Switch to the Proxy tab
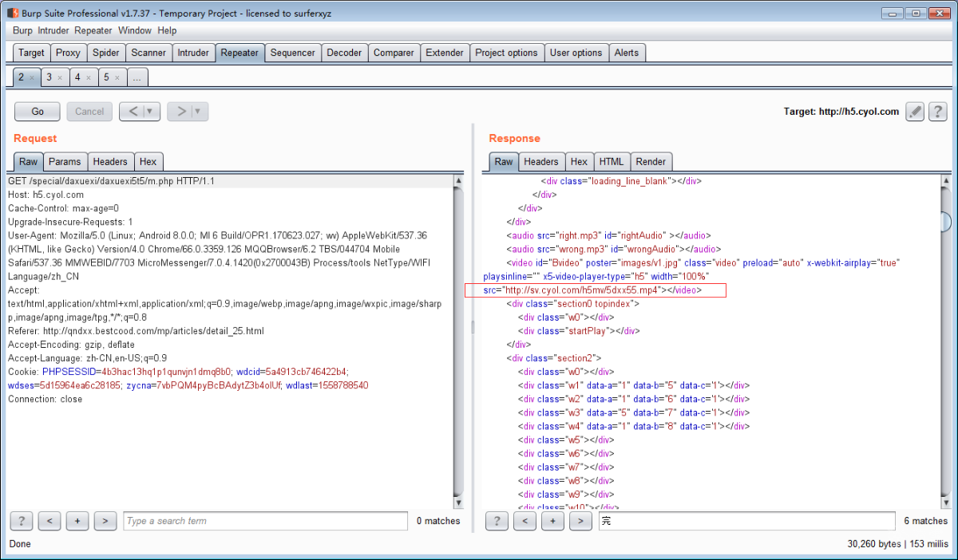The image size is (958, 560). click(x=68, y=53)
